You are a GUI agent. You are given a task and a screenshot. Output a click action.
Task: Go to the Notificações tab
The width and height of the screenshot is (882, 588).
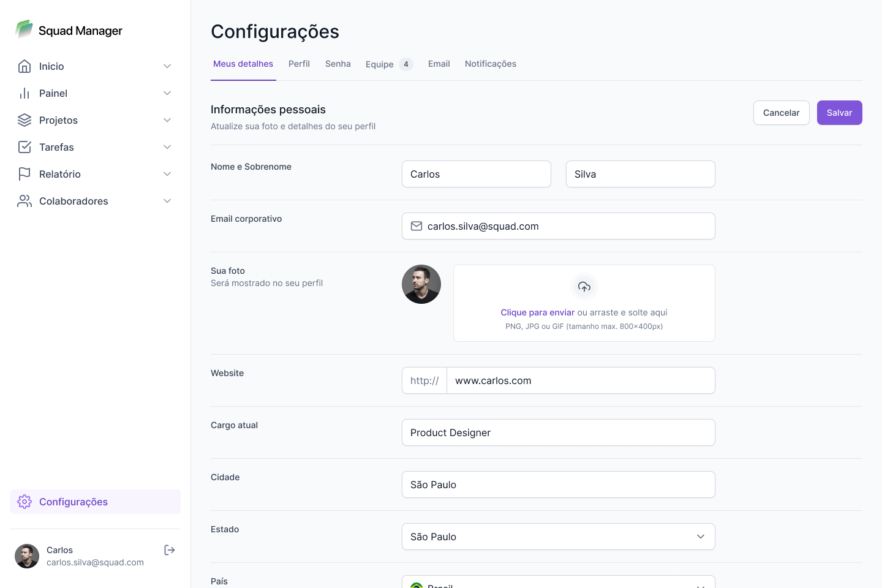coord(491,64)
